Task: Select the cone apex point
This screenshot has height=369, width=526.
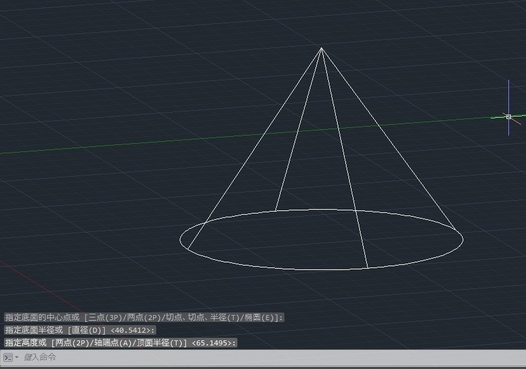Action: pyautogui.click(x=321, y=49)
